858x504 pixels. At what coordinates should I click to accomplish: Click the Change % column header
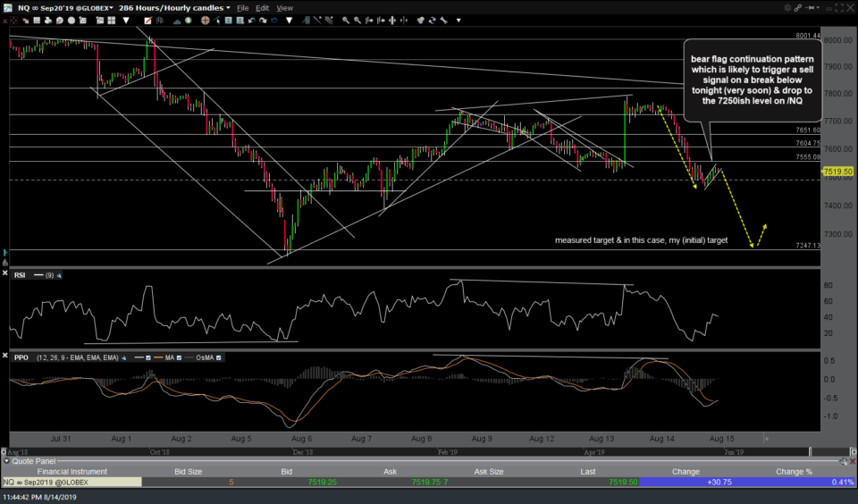(x=794, y=472)
